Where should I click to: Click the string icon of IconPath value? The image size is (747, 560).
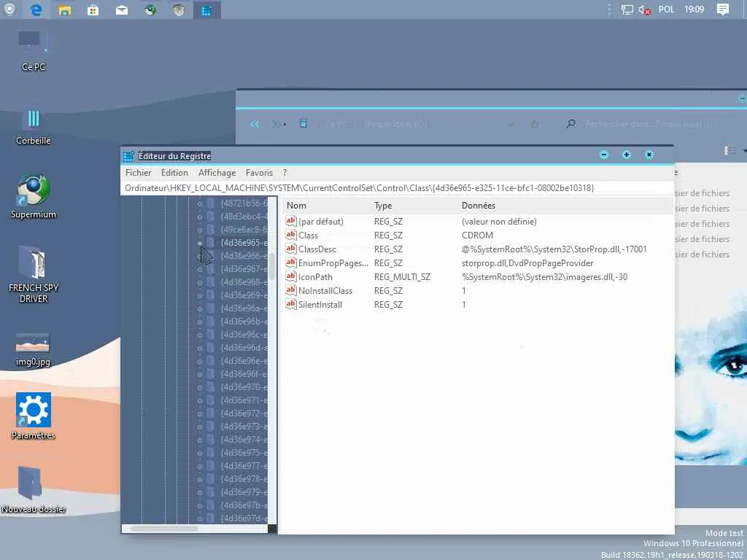pyautogui.click(x=290, y=276)
